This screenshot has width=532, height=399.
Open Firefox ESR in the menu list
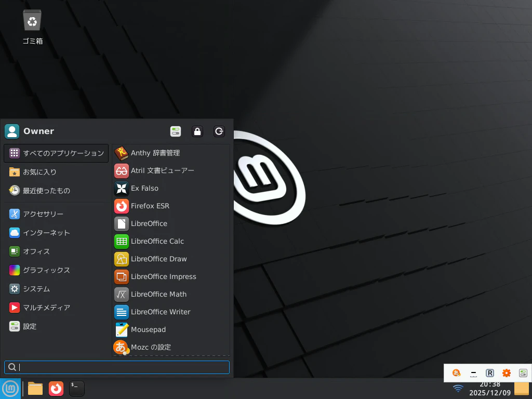tap(171, 206)
